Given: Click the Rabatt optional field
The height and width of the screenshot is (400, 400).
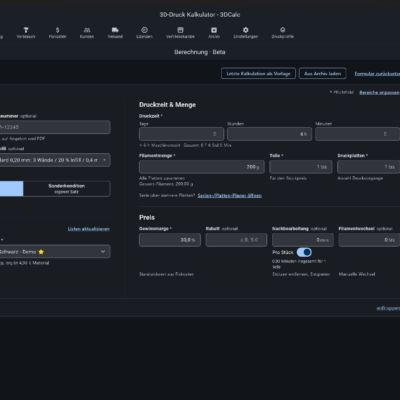Looking at the screenshot, I should pos(236,240).
